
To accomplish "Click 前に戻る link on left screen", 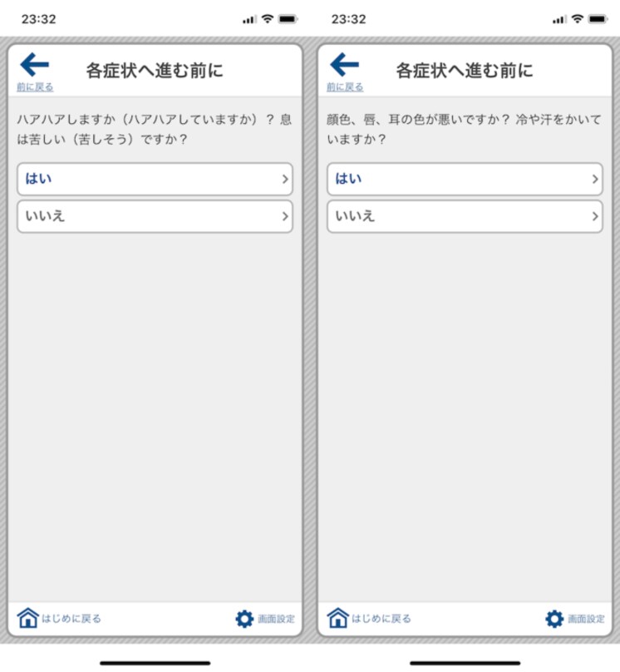I will (35, 87).
